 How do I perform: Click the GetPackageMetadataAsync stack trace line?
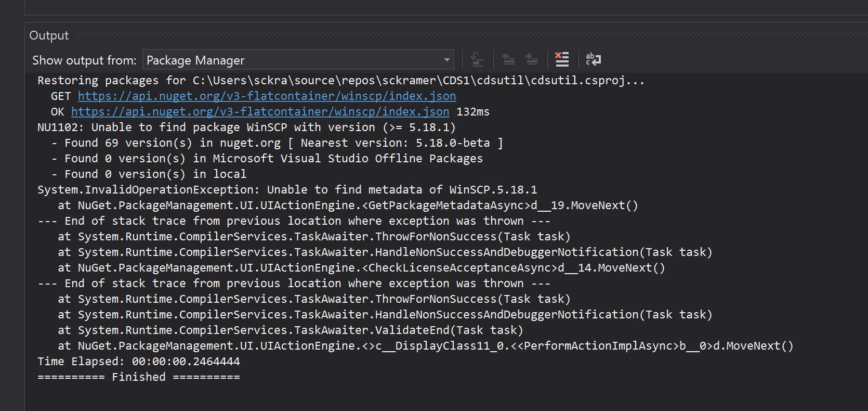click(x=347, y=205)
